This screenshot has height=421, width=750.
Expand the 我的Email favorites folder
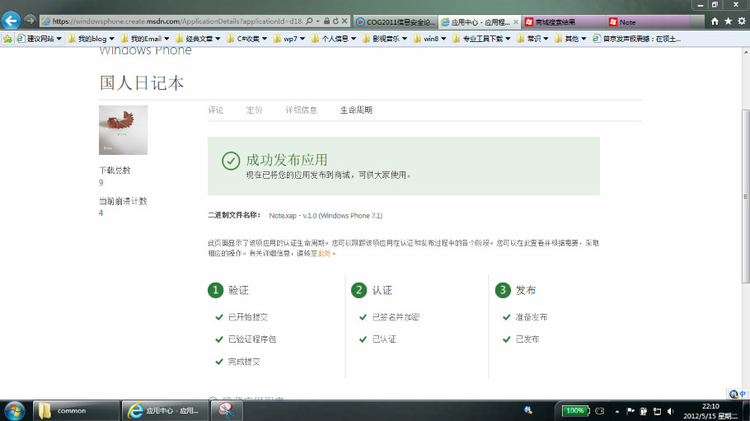pos(145,39)
